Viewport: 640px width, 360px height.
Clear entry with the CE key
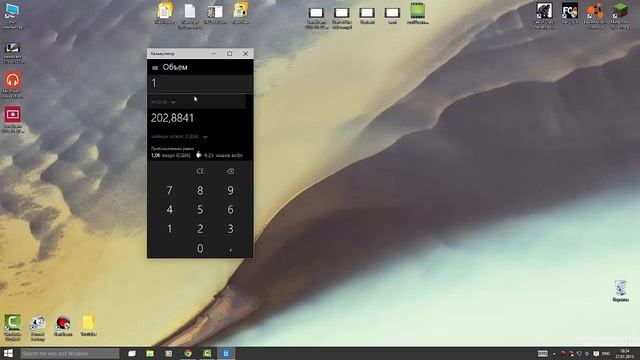click(x=200, y=171)
